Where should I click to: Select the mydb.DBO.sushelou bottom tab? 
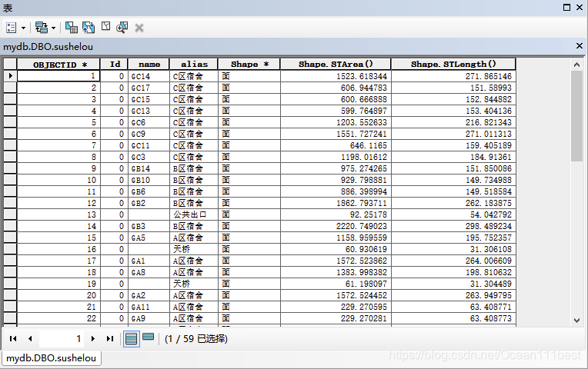(x=52, y=358)
